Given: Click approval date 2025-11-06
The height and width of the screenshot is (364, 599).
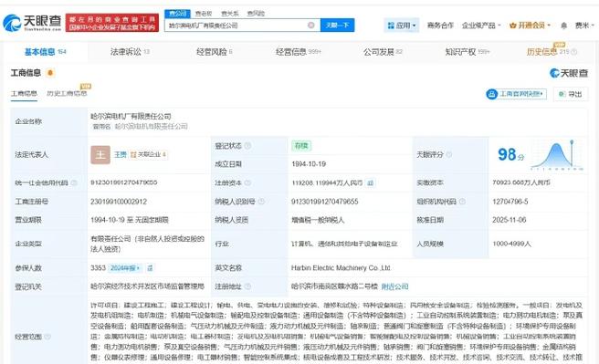Looking at the screenshot, I should [x=509, y=220].
